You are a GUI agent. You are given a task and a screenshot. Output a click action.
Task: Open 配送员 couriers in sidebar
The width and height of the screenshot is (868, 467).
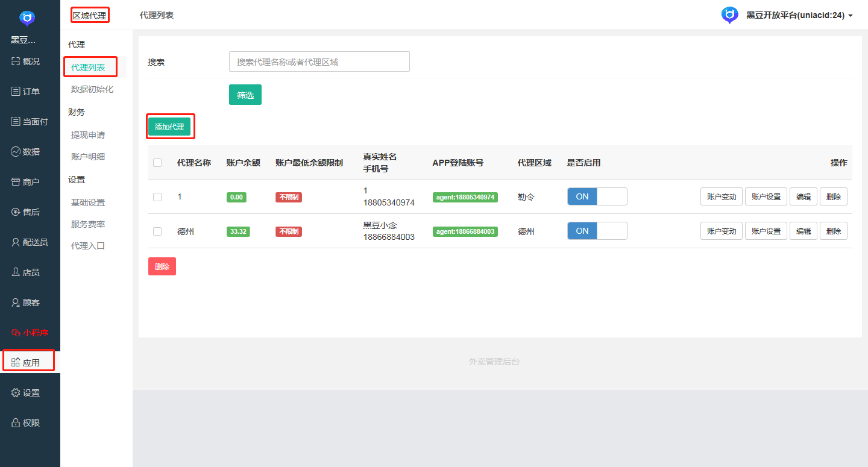point(30,242)
